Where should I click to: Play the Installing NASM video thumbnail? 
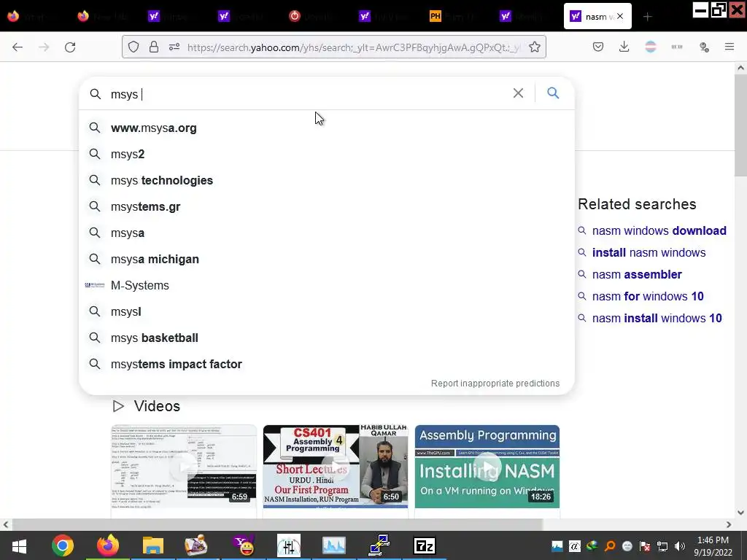(487, 467)
